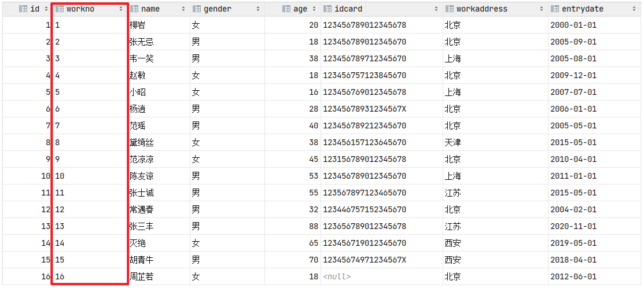The image size is (644, 288).
Task: Select the name cell 张三丰
Action: (141, 227)
